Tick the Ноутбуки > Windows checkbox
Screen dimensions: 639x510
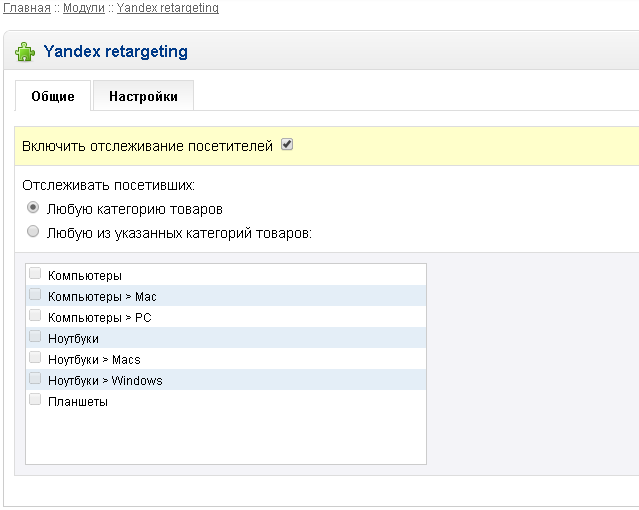click(x=36, y=379)
